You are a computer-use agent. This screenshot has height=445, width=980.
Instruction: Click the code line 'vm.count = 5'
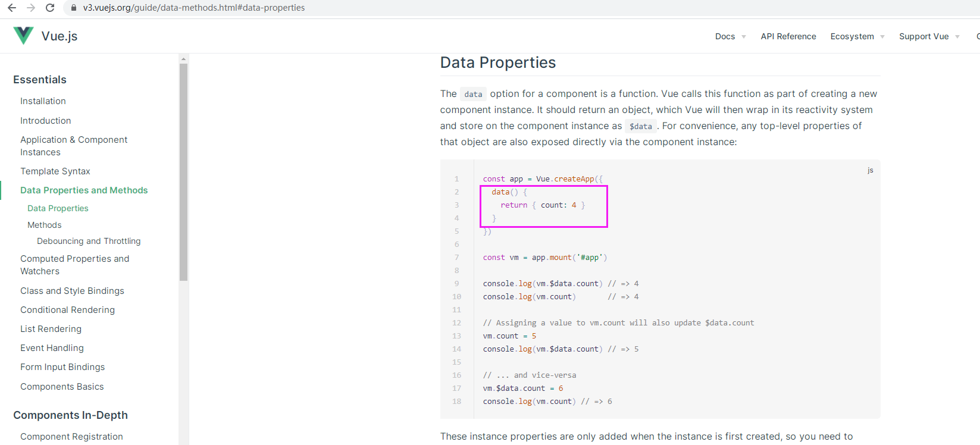(509, 336)
